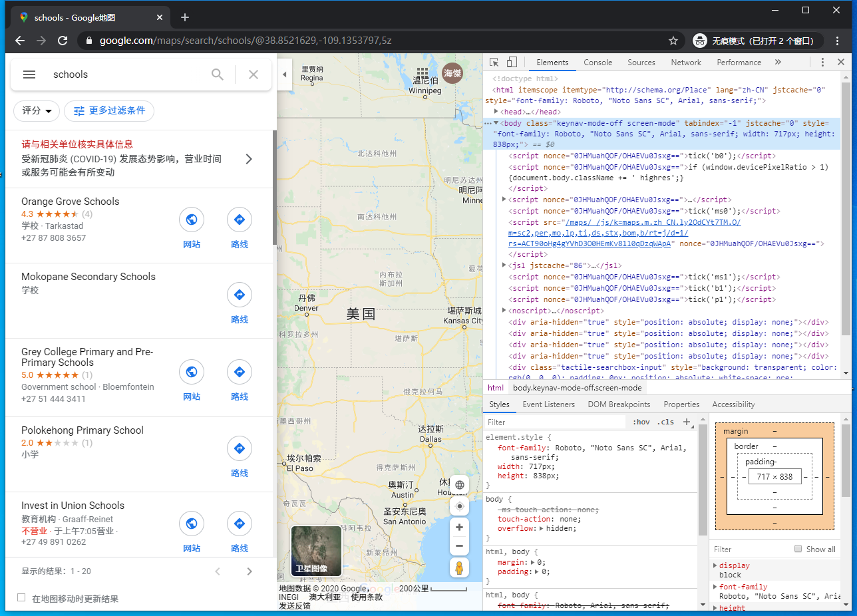Expand the jsl jstcache element node
Viewport: 857px width, 616px height.
(504, 265)
